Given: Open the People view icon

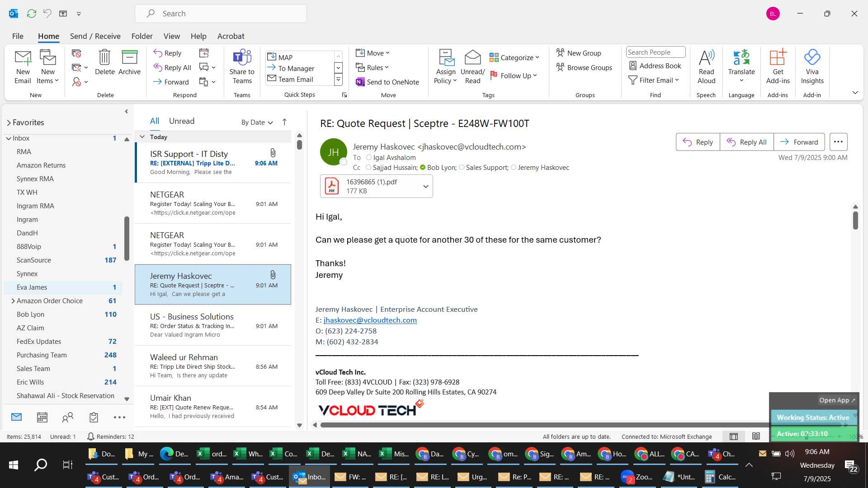Looking at the screenshot, I should [68, 417].
